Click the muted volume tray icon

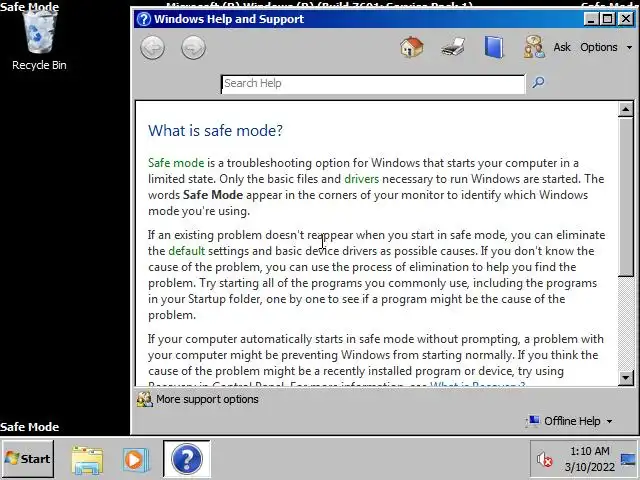pos(544,460)
